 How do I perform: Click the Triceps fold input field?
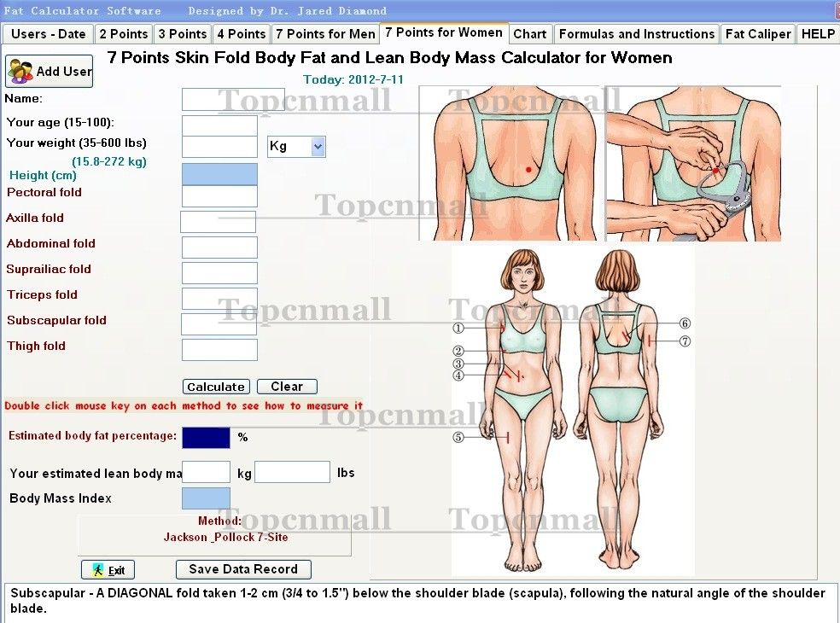[x=219, y=299]
